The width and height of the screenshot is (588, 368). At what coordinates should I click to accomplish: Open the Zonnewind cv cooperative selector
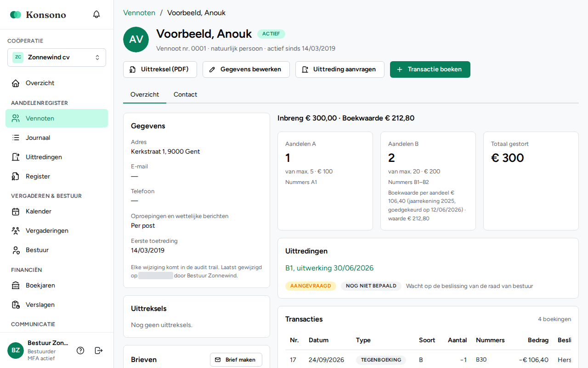point(57,57)
